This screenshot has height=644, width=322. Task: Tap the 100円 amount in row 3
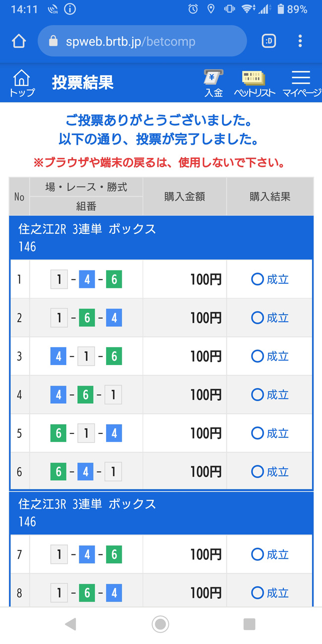pyautogui.click(x=206, y=356)
